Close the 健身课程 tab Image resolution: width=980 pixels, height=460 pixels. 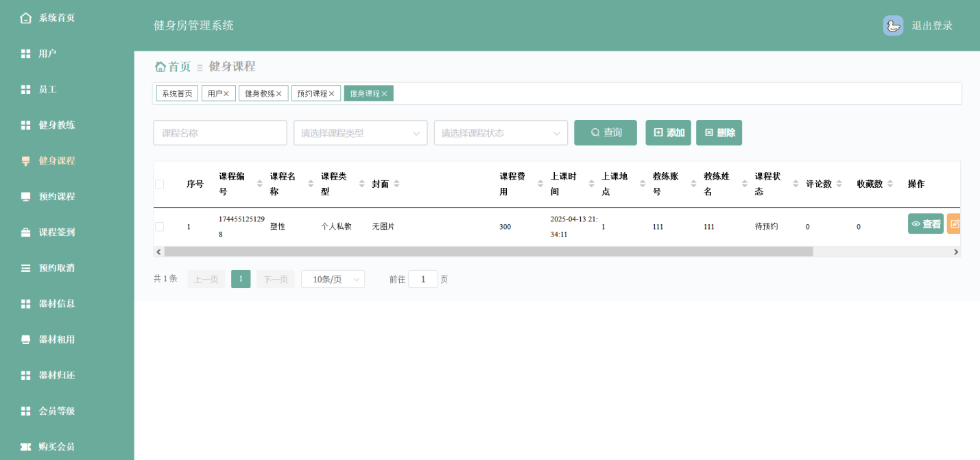tap(384, 94)
